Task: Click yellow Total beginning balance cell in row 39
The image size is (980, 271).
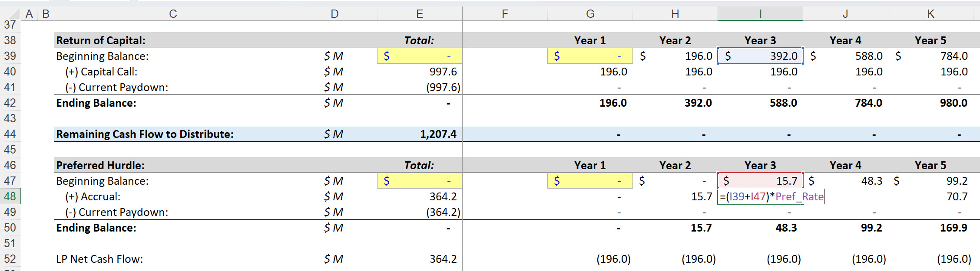Action: [x=420, y=56]
